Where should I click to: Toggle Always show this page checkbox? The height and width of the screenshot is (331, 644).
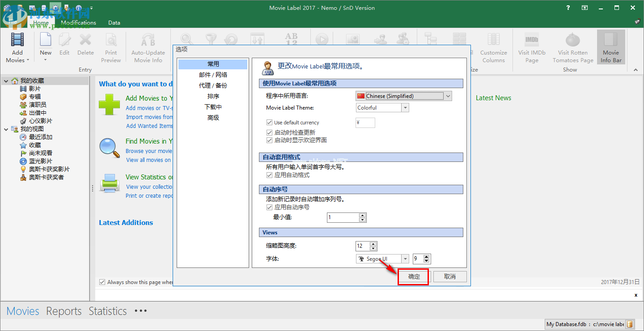coord(102,282)
